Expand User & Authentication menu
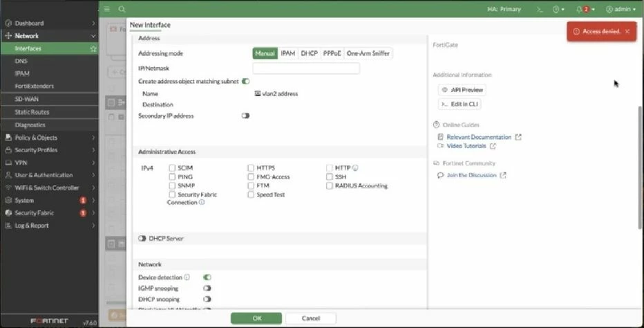Screen dimensions: 644x328 49,175
